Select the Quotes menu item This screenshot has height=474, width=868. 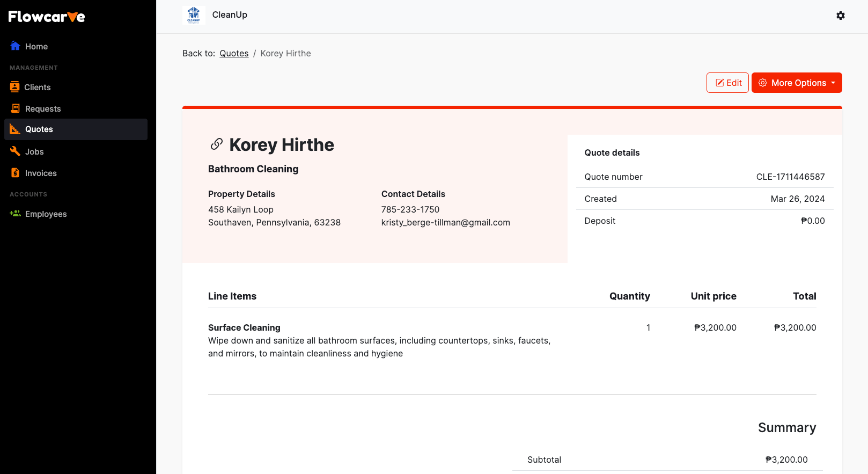pyautogui.click(x=76, y=129)
